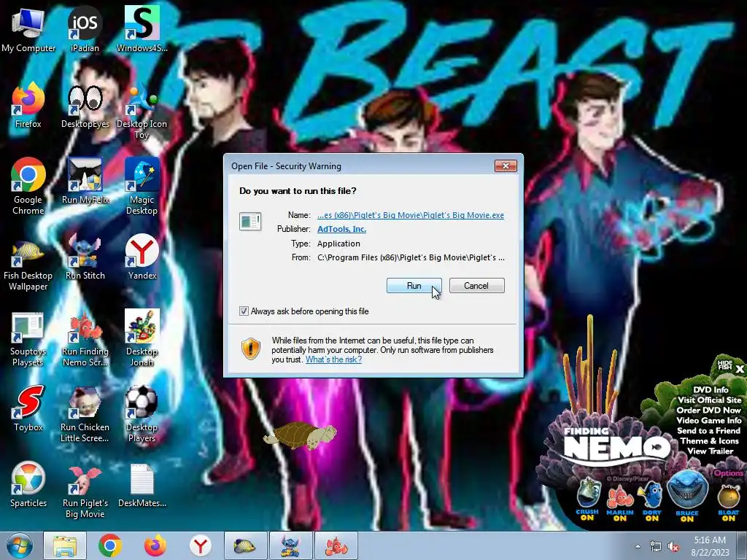Open AdTools, Inc. publisher link

point(341,229)
